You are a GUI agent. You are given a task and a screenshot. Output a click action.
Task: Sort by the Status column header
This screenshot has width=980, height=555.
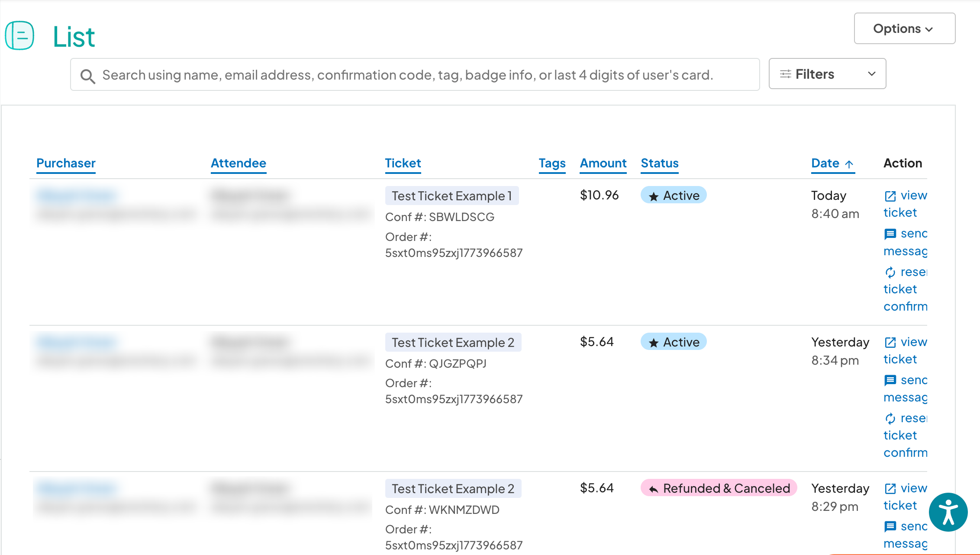[x=659, y=163]
